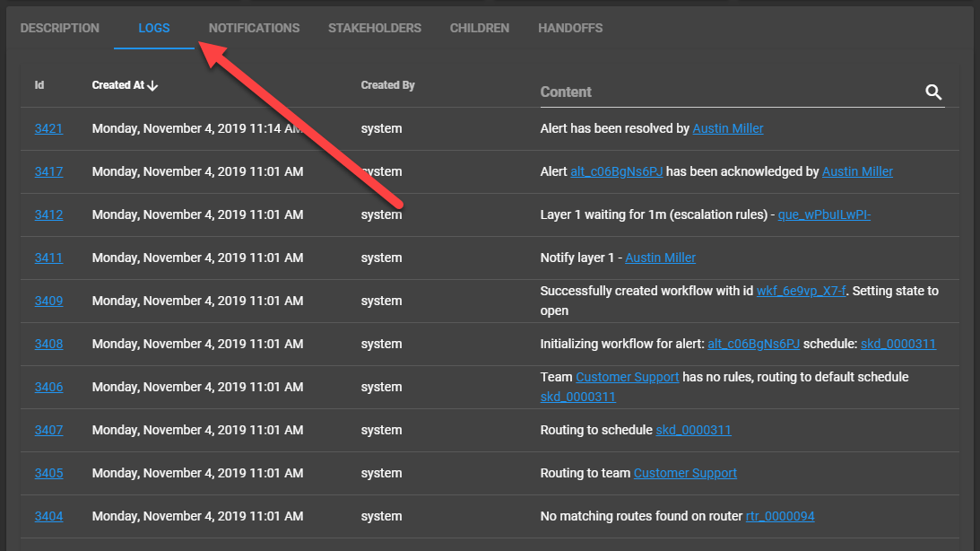Open Austin Miller in the 'acknowledged by' entry

click(857, 172)
